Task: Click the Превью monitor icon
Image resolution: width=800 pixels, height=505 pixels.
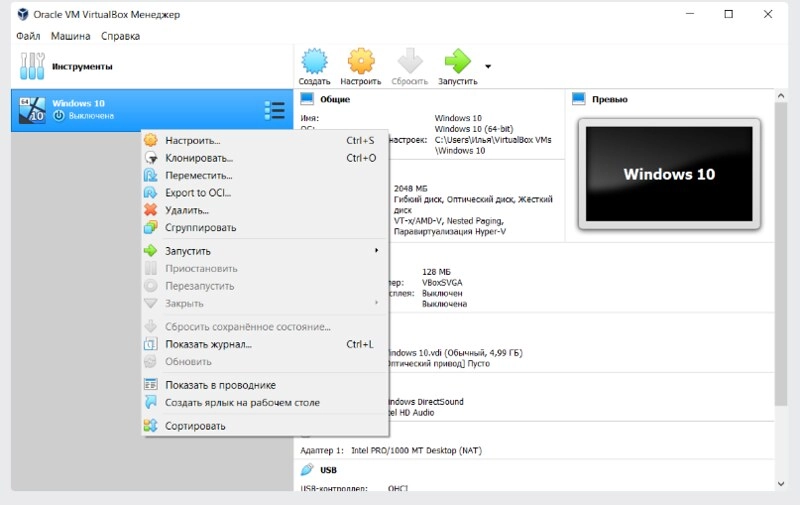Action: pos(579,98)
